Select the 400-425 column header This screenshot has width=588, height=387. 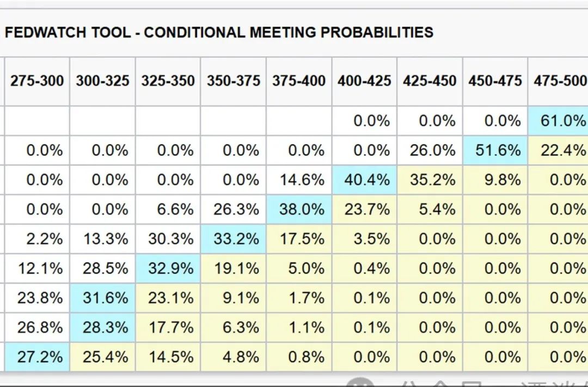tap(364, 81)
